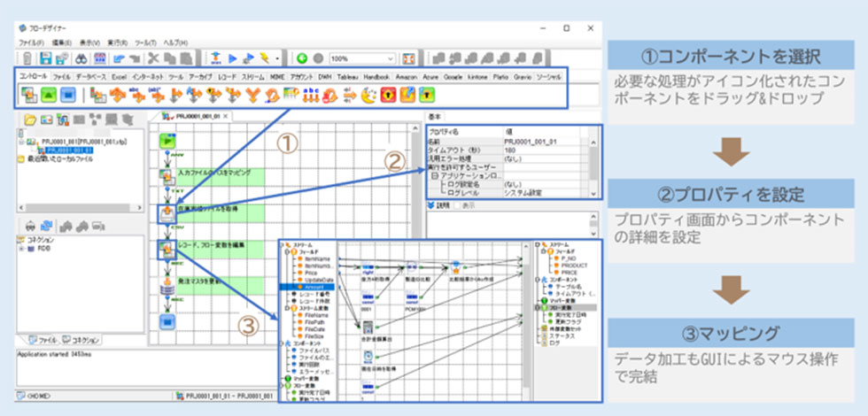
Task: Switch to the kintone component tab
Action: (x=477, y=77)
